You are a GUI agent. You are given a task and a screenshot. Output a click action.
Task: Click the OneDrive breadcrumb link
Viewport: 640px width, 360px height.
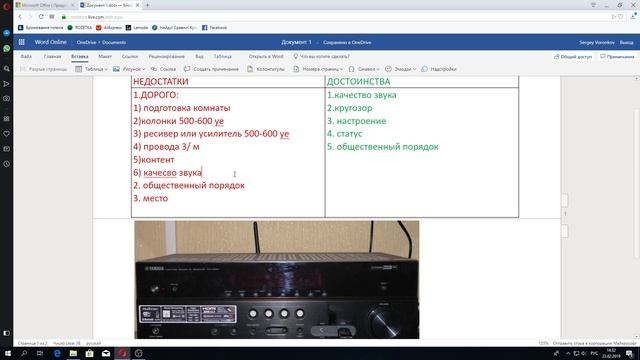point(86,42)
